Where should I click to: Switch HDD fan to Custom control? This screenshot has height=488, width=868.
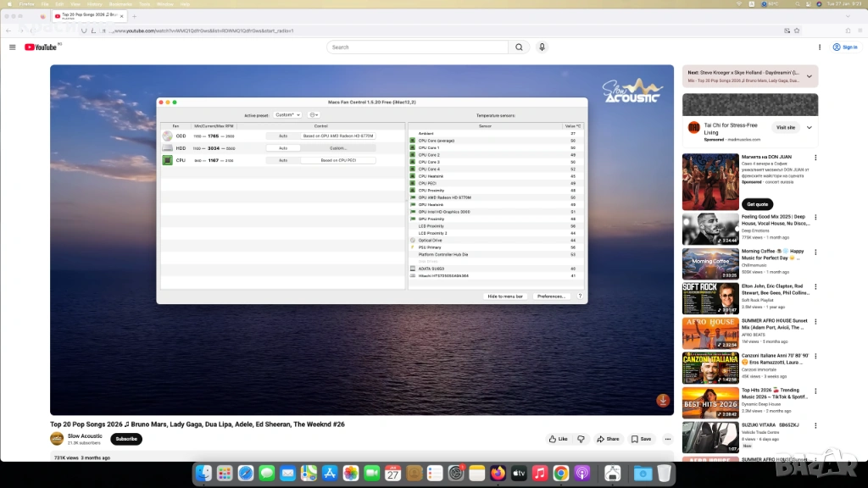coord(338,147)
